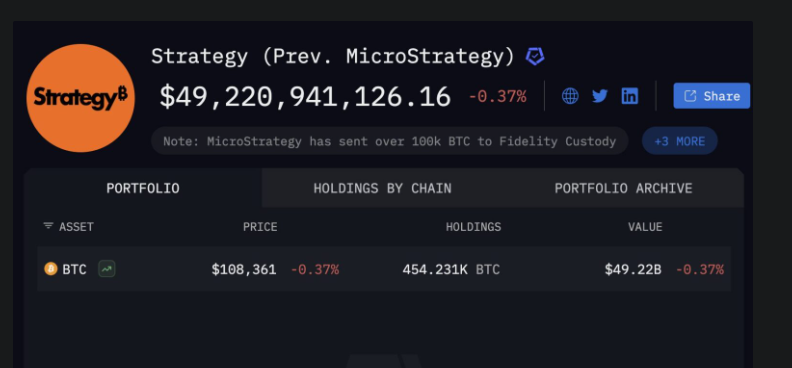Open the PORTFOLIO ARCHIVE tab
The height and width of the screenshot is (368, 792).
[x=623, y=188]
